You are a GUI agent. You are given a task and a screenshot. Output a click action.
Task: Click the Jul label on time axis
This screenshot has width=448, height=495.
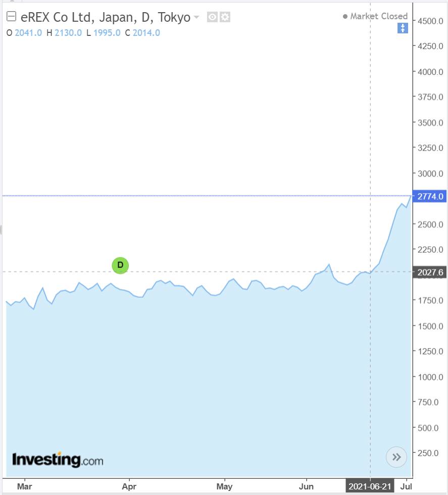coord(406,486)
